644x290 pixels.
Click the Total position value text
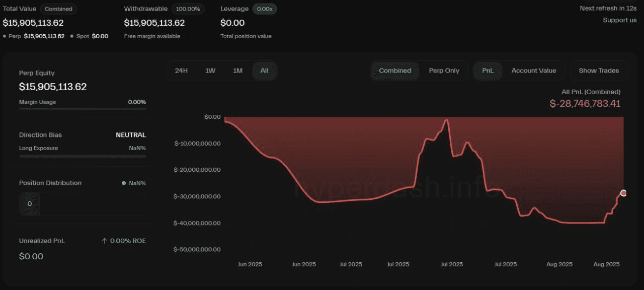coord(246,36)
